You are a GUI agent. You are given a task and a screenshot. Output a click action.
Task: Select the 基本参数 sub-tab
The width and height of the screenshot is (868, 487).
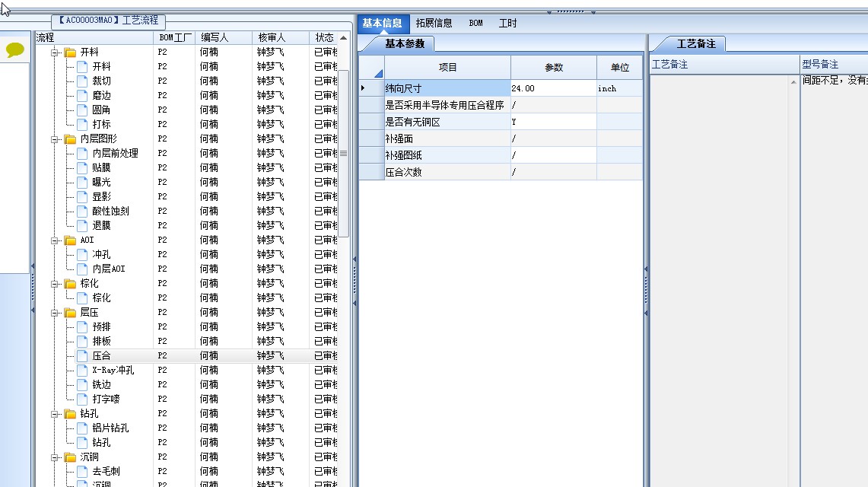point(405,43)
